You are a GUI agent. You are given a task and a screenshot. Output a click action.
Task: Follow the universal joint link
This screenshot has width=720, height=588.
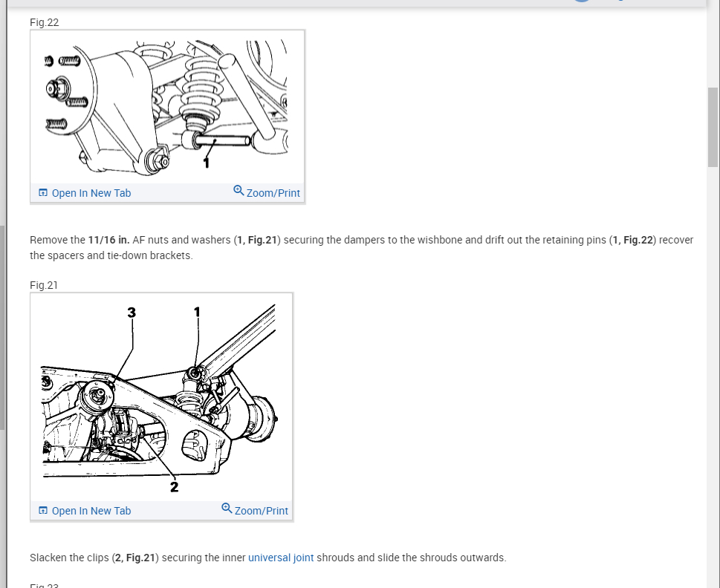[x=281, y=558]
